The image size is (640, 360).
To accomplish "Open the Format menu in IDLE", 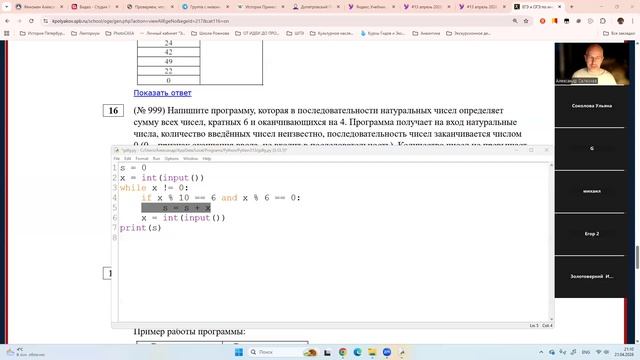I will pyautogui.click(x=142, y=158).
